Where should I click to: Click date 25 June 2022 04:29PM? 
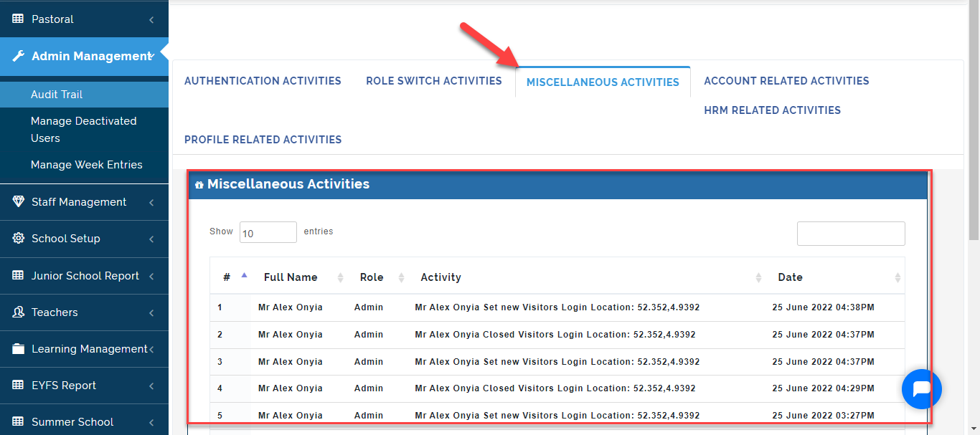click(823, 388)
